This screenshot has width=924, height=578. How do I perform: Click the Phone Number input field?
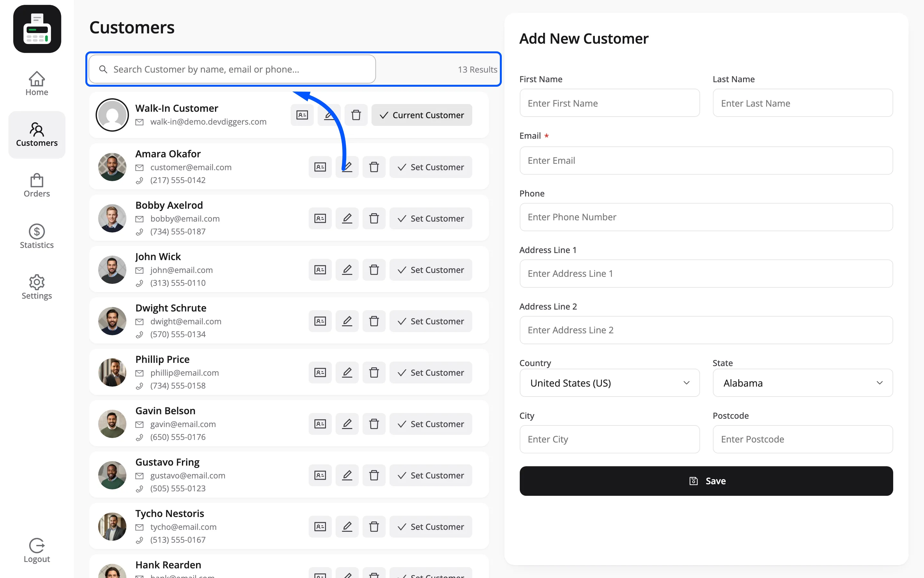coord(706,217)
